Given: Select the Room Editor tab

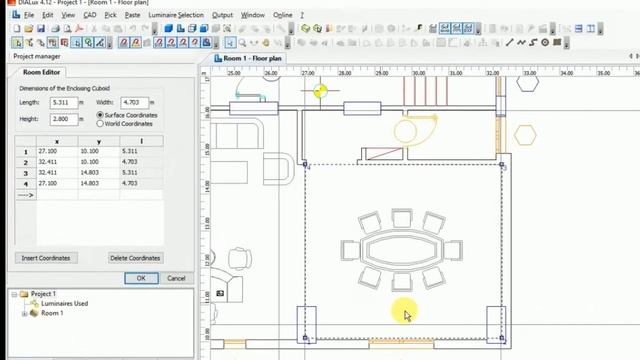Looking at the screenshot, I should (41, 72).
